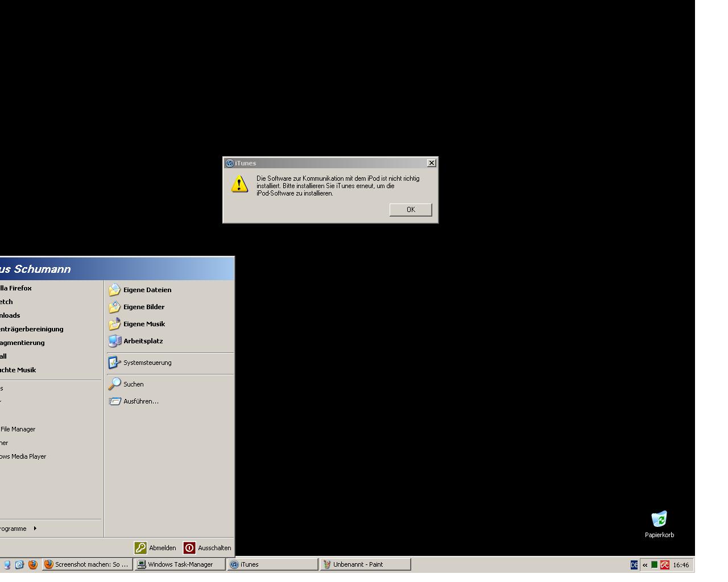Click the Eigene Bilder label

click(144, 307)
